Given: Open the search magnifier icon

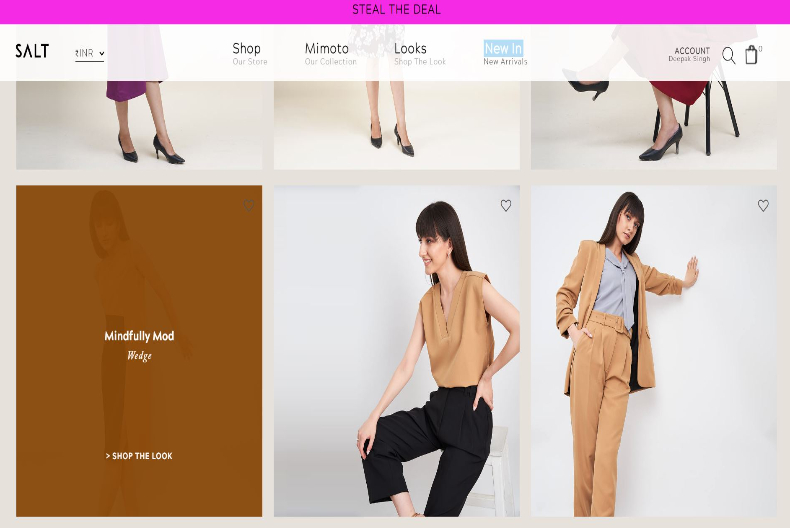Looking at the screenshot, I should click(729, 56).
